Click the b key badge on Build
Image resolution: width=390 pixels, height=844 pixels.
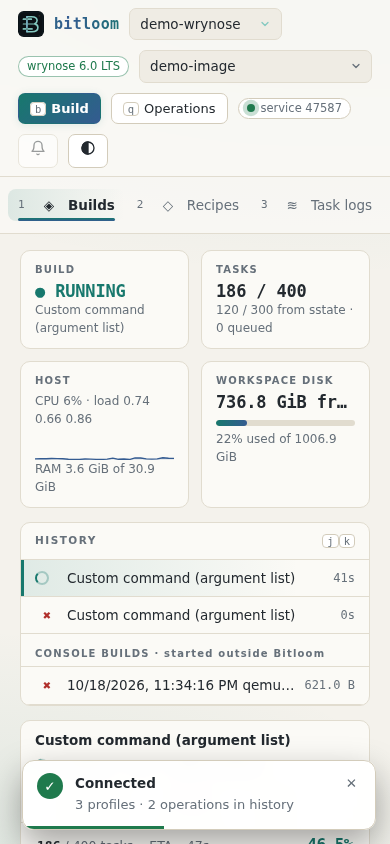pyautogui.click(x=38, y=109)
